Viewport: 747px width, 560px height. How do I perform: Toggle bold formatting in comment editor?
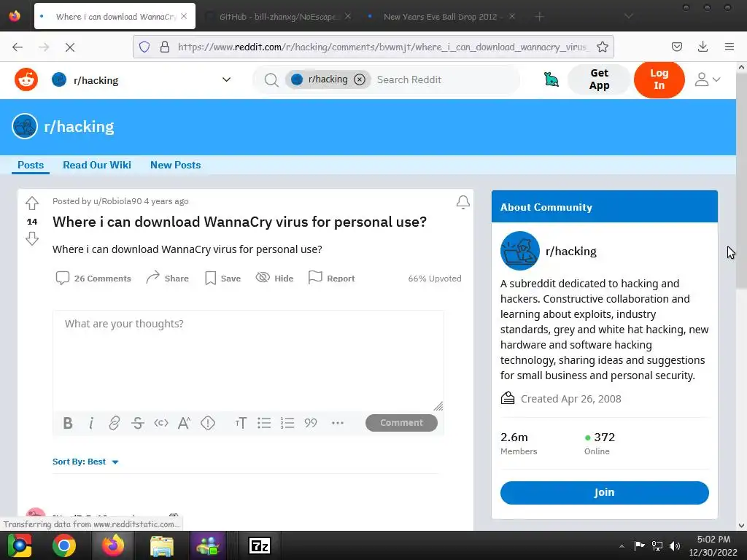pos(68,423)
